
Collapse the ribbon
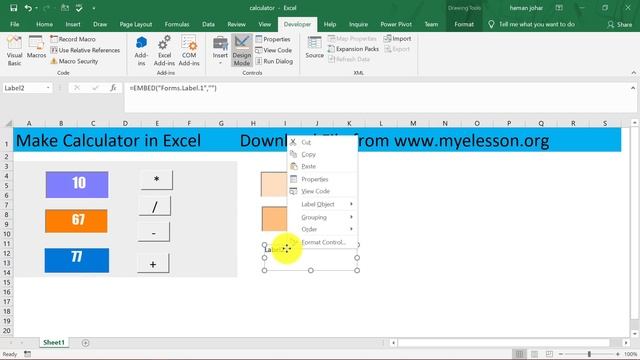pos(633,73)
